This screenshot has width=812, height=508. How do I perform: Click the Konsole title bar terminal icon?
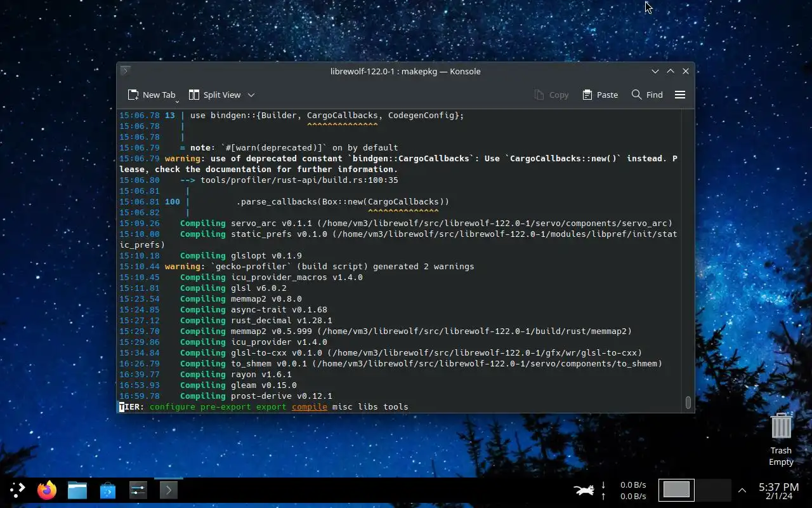tap(126, 71)
